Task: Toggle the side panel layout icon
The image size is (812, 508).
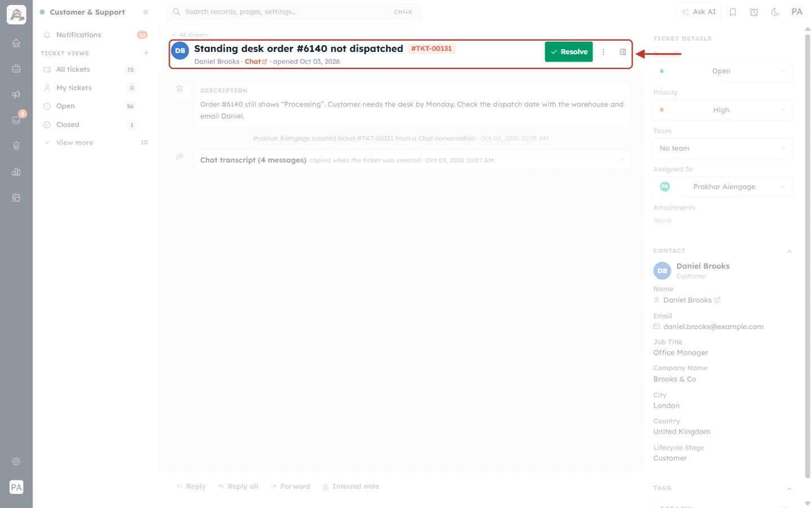Action: (623, 52)
